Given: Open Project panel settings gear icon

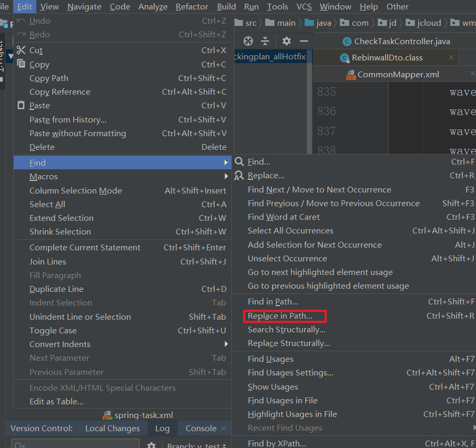Looking at the screenshot, I should [x=285, y=41].
